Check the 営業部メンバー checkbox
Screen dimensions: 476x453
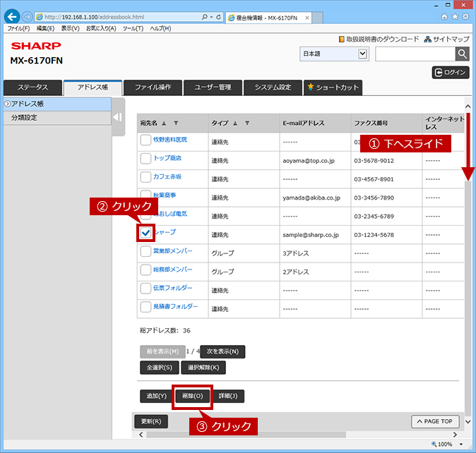click(145, 251)
